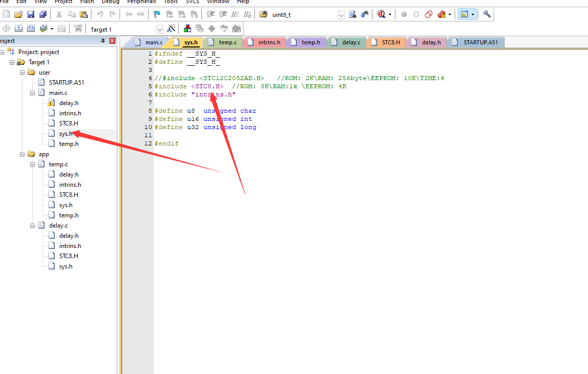Navigate forwards with the right arrow
Image resolution: width=588 pixels, height=374 pixels.
(x=140, y=14)
